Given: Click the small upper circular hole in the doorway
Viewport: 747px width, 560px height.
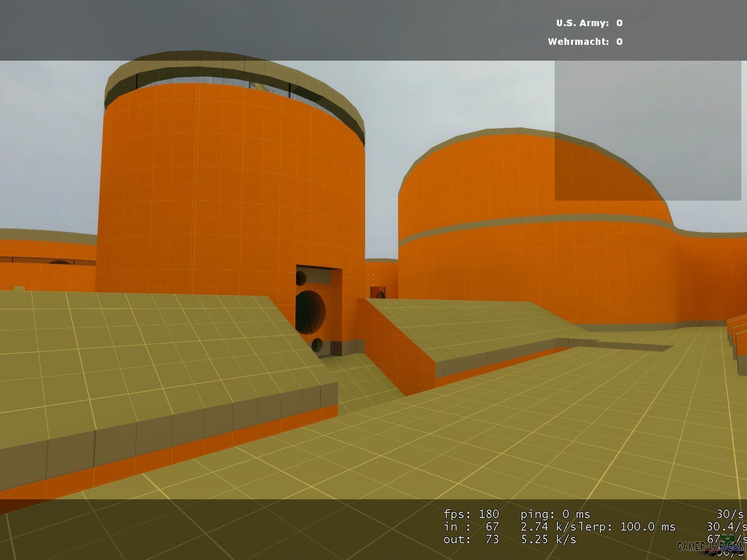Looking at the screenshot, I should tap(301, 278).
